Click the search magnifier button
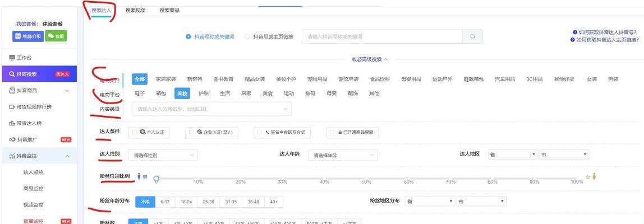This screenshot has height=224, width=644. point(472,36)
